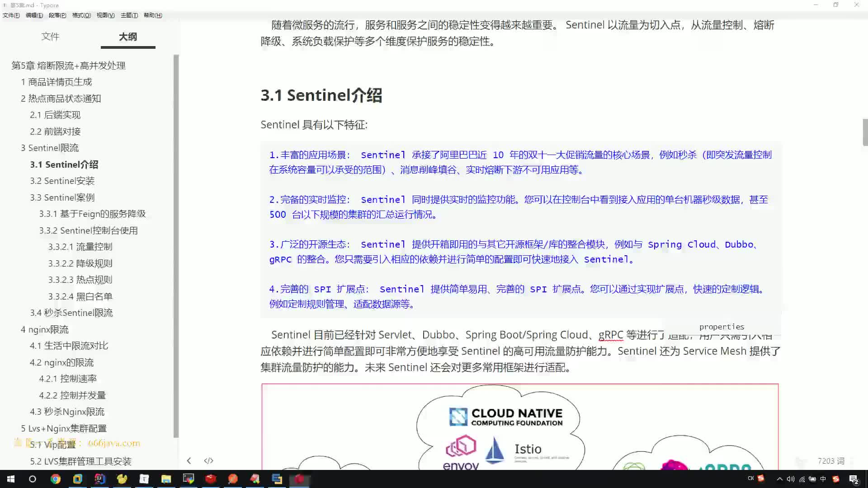The height and width of the screenshot is (488, 868).
Task: Switch sidebar to 文件 tab
Action: tap(50, 37)
